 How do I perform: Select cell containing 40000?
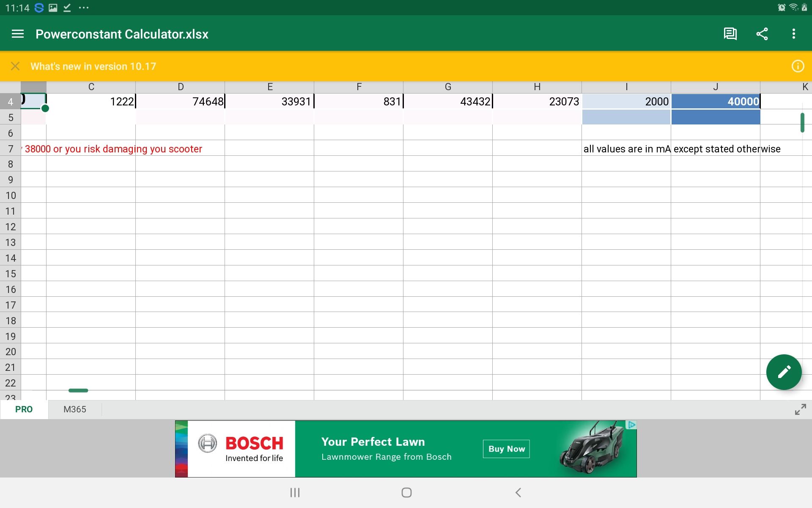tap(715, 102)
